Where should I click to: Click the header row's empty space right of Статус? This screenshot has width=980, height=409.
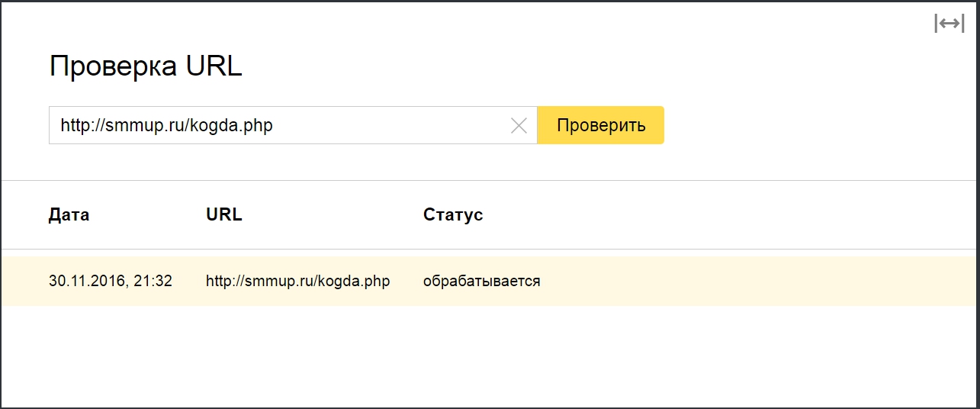(725, 215)
